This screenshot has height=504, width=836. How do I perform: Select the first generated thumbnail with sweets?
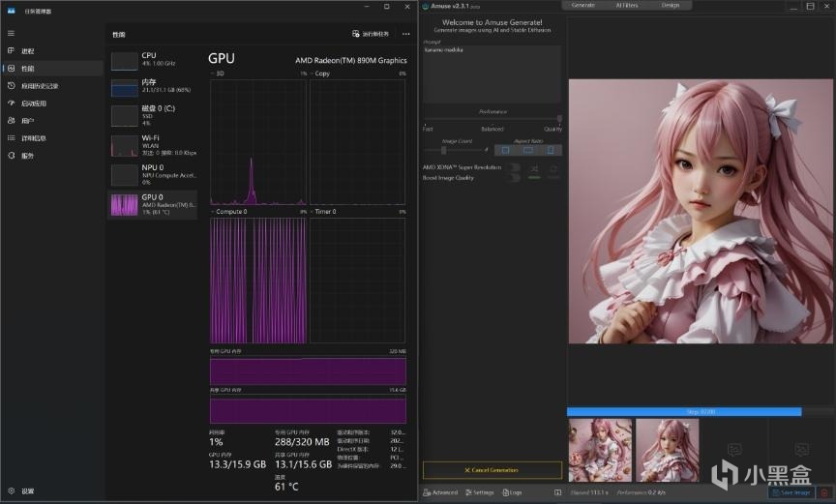point(600,450)
